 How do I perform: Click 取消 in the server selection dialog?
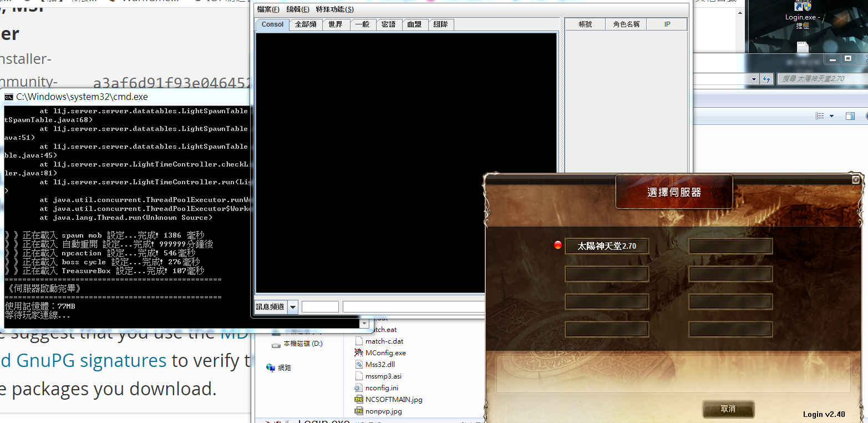728,409
